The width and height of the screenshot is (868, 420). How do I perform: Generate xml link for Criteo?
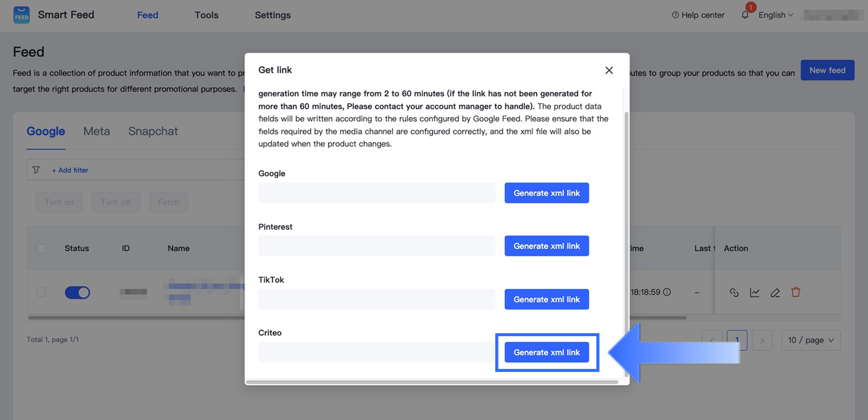546,353
